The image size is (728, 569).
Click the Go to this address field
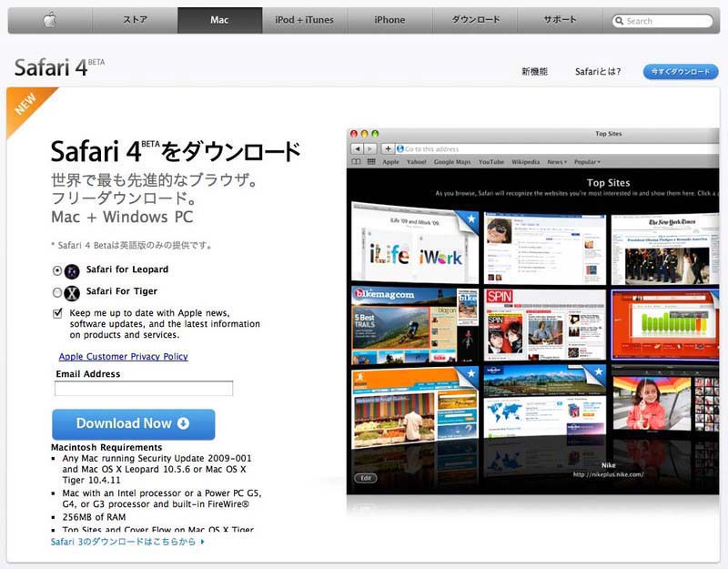coord(557,148)
